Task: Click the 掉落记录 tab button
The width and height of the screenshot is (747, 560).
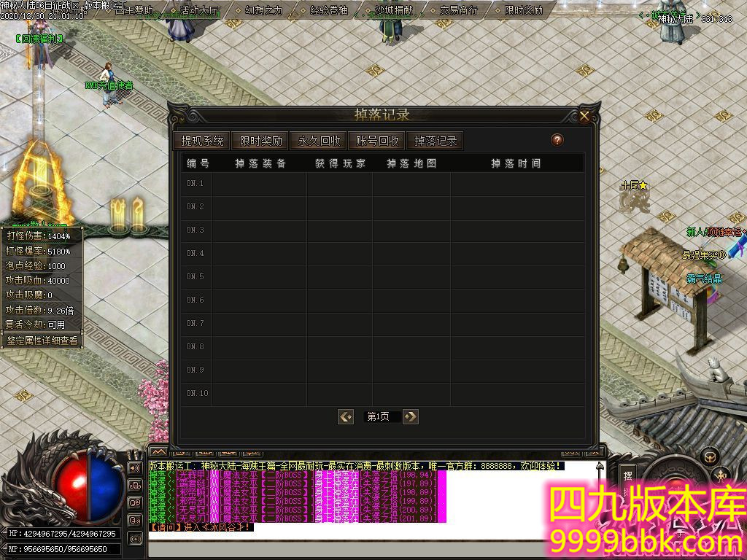Action: point(436,141)
